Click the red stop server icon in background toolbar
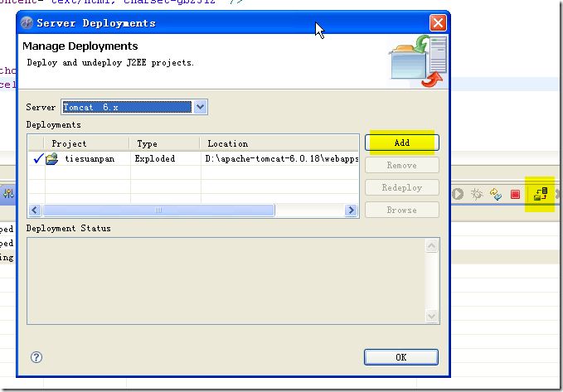The height and width of the screenshot is (392, 563). [515, 194]
